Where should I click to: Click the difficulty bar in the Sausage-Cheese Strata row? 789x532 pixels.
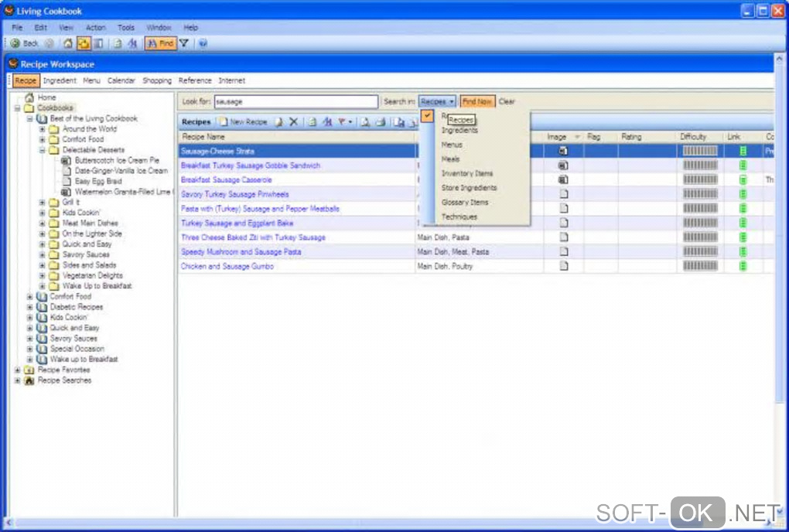pos(700,151)
